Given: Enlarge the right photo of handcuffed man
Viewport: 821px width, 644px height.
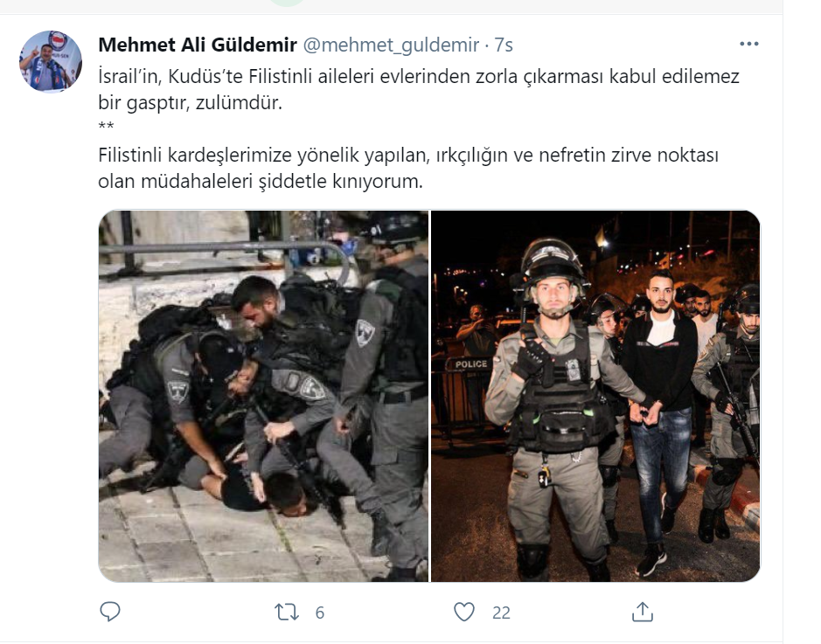Looking at the screenshot, I should click(x=595, y=396).
